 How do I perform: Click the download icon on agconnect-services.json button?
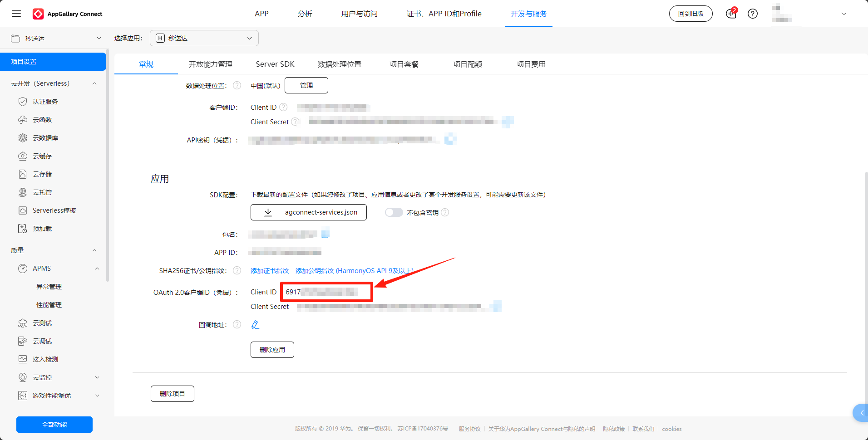[268, 212]
